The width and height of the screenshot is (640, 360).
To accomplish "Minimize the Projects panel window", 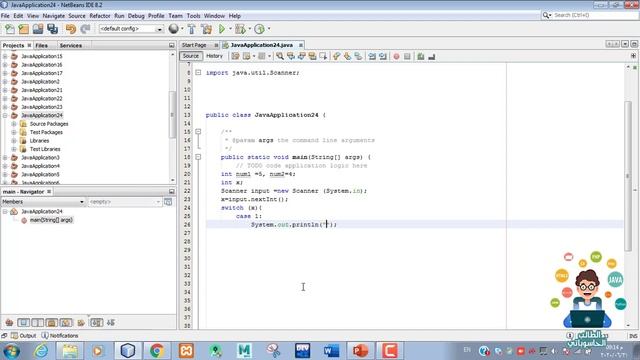I will (171, 45).
